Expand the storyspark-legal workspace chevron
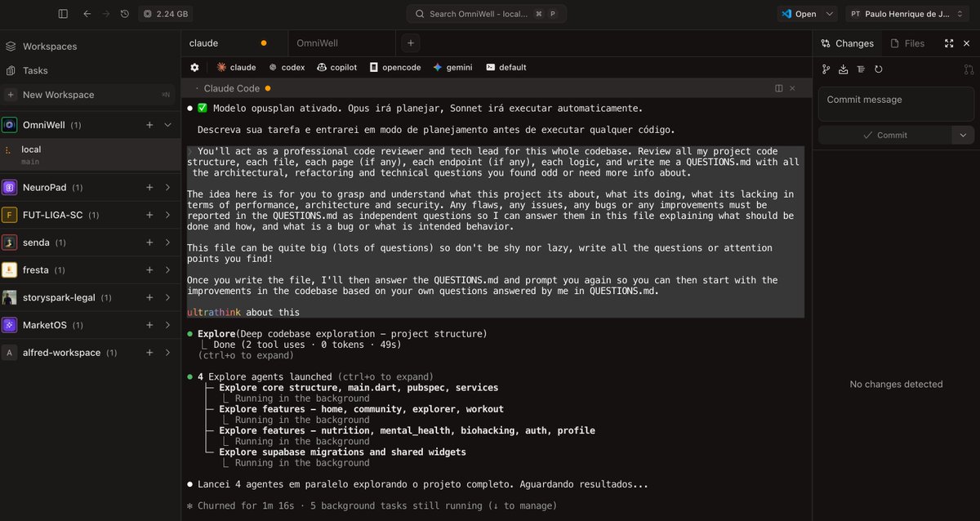This screenshot has width=980, height=521. (x=167, y=297)
